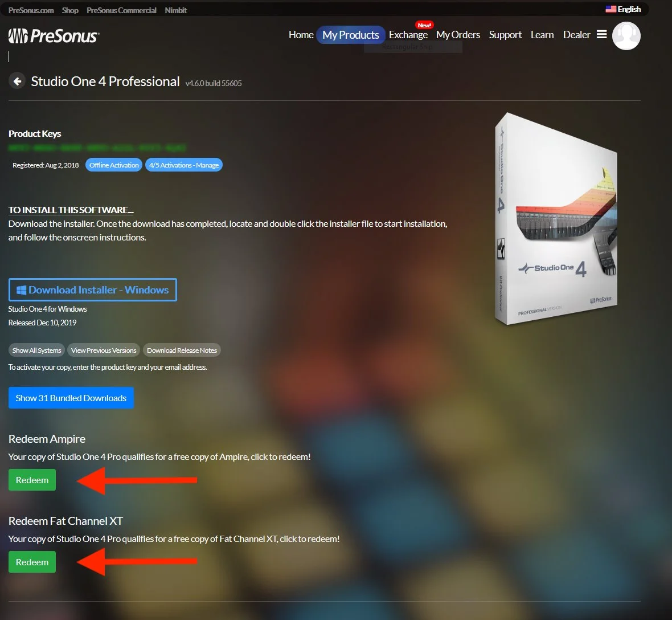Click Show All Systems
This screenshot has height=620, width=672.
point(37,350)
